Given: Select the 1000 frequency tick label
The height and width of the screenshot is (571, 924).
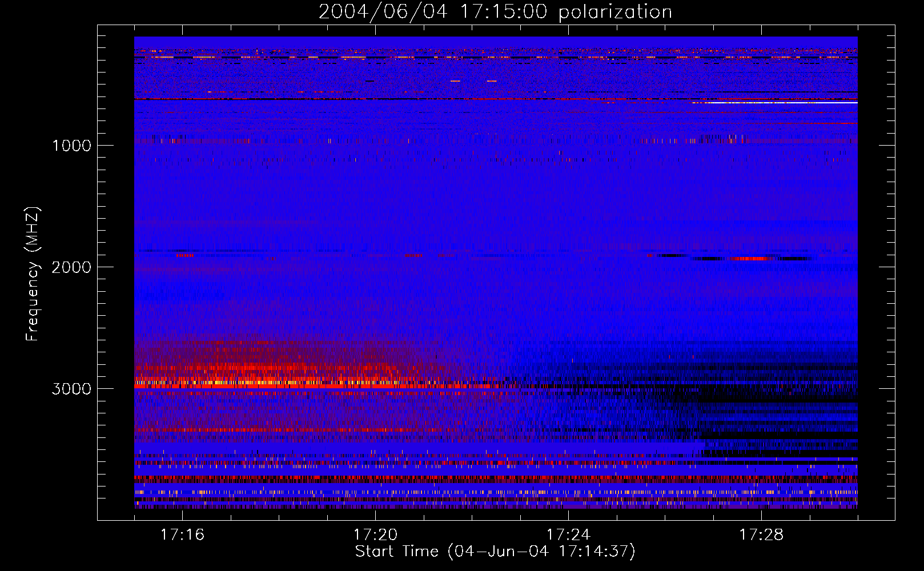Looking at the screenshot, I should point(71,146).
